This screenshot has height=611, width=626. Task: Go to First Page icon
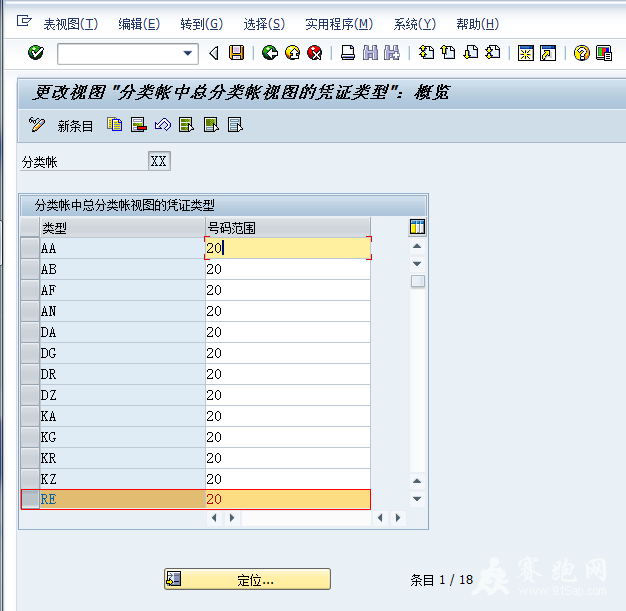point(426,53)
